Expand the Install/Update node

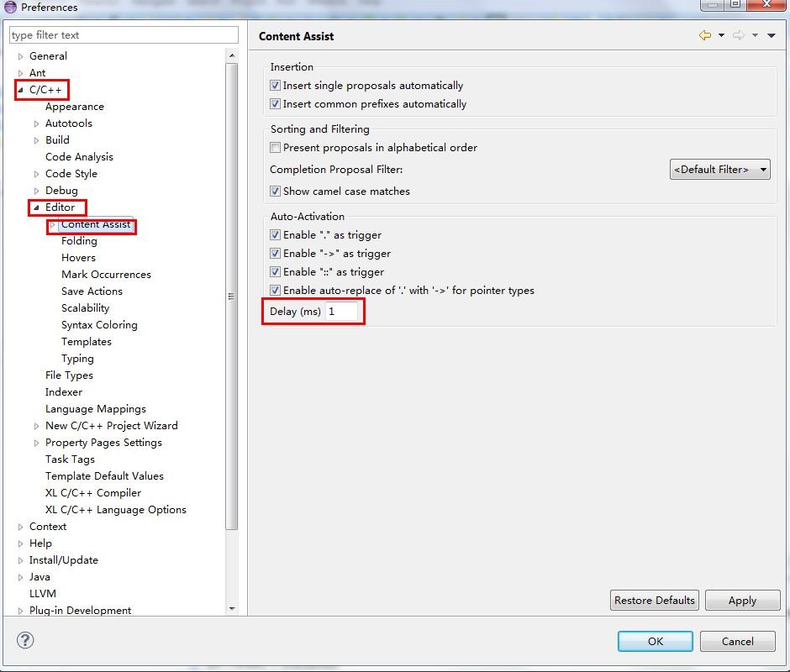pos(21,560)
